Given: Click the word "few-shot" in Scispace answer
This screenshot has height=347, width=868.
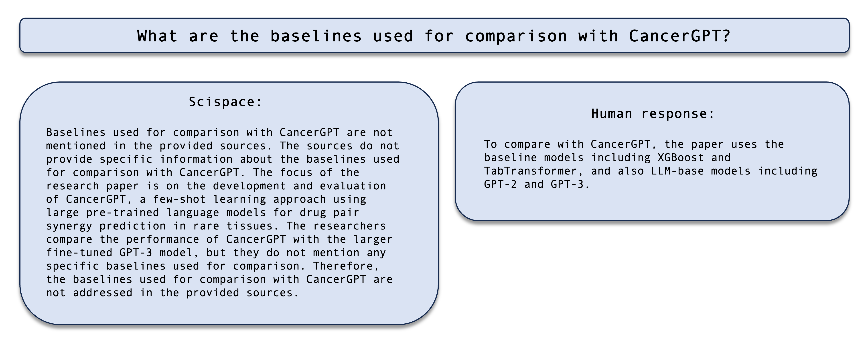Looking at the screenshot, I should click(x=179, y=199).
